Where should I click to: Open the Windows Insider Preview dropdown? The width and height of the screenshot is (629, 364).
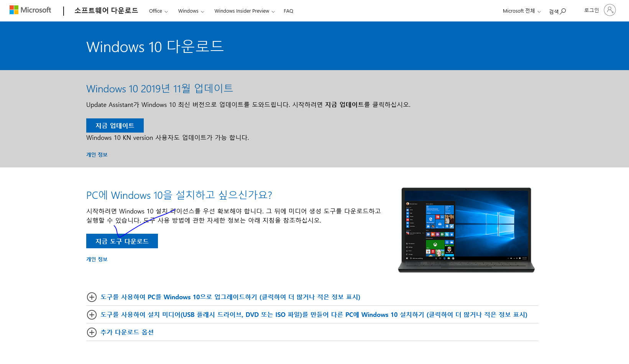pyautogui.click(x=245, y=11)
